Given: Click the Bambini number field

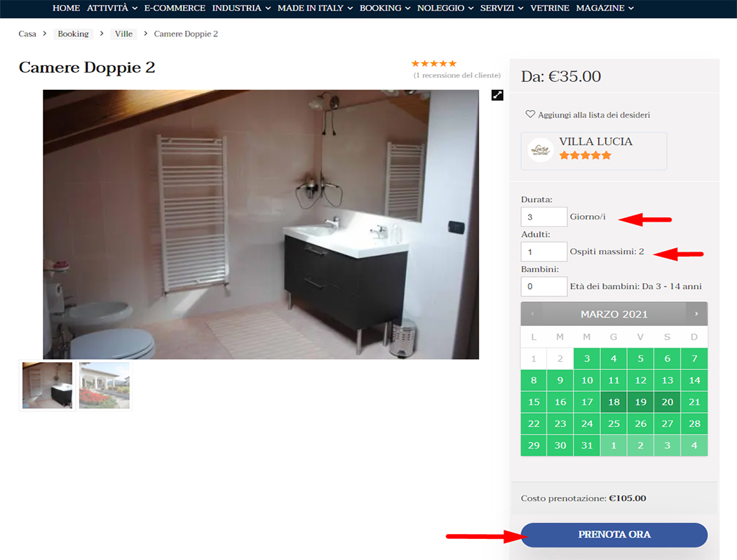Looking at the screenshot, I should tap(544, 287).
